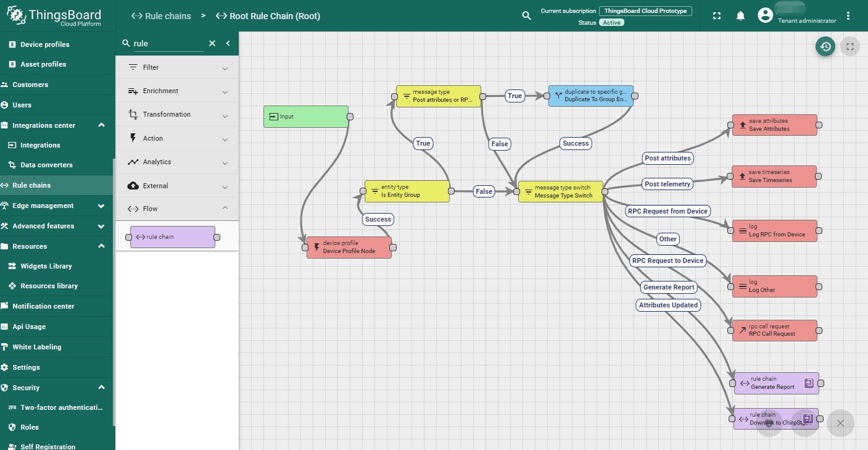This screenshot has width=868, height=450.
Task: Click the Input node
Action: (306, 117)
